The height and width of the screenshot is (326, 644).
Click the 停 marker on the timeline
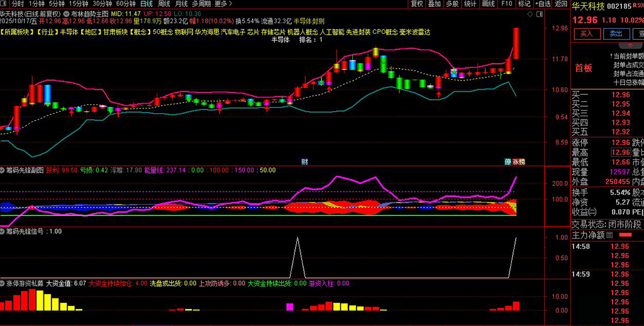[x=508, y=161]
